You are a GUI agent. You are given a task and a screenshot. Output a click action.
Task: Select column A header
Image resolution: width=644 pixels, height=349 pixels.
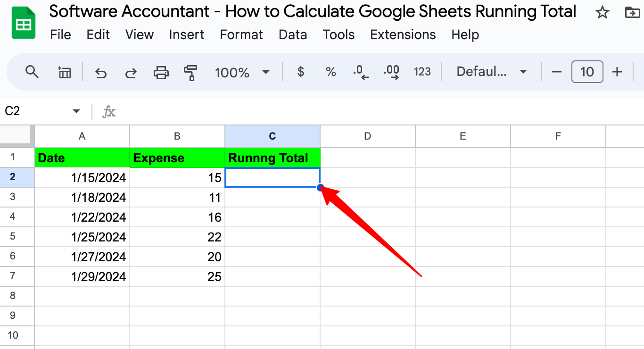(x=82, y=136)
